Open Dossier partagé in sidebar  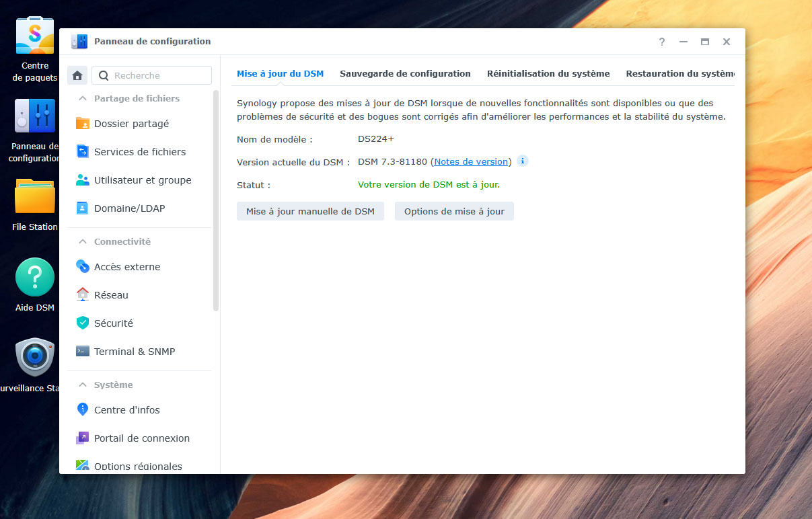(x=131, y=124)
